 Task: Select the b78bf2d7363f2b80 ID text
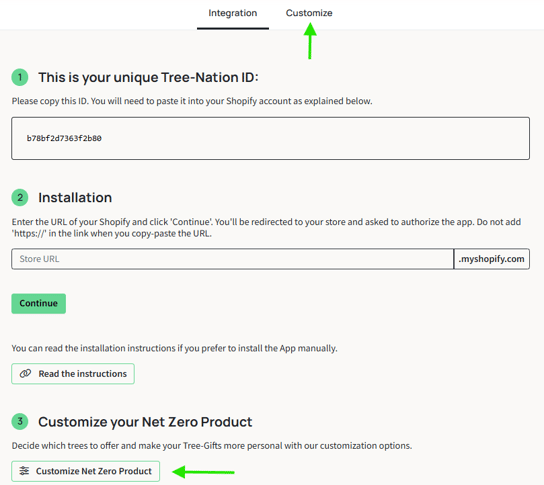[x=64, y=138]
